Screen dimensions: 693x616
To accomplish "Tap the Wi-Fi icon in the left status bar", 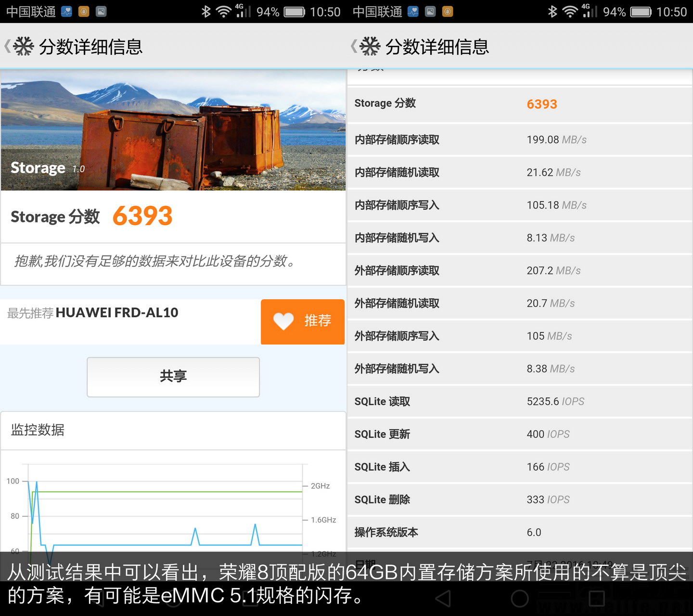I will pyautogui.click(x=223, y=12).
